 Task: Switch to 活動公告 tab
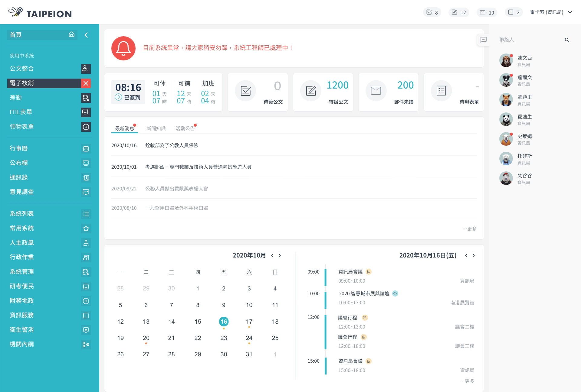185,128
